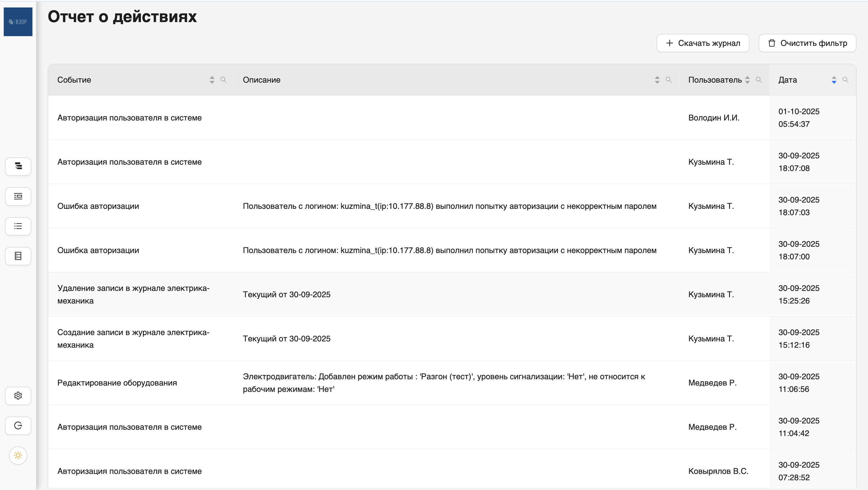Toggle light theme sun icon
The height and width of the screenshot is (490, 868).
click(18, 455)
